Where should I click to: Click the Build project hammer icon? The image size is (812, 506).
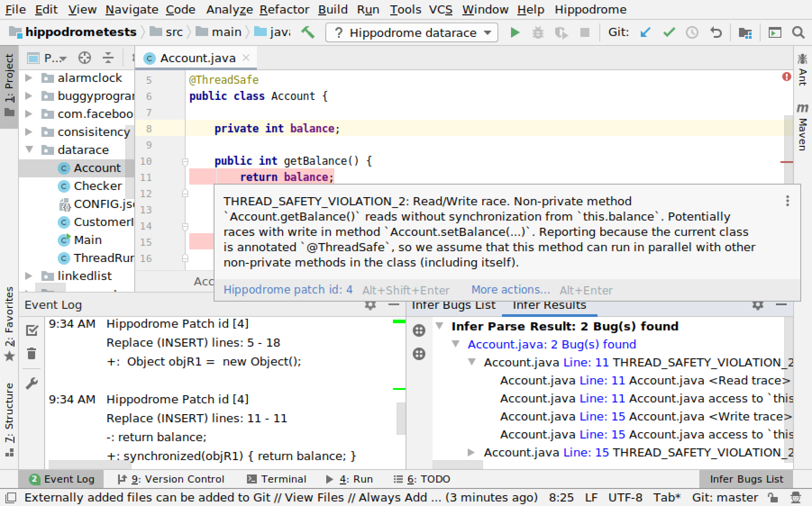[308, 32]
